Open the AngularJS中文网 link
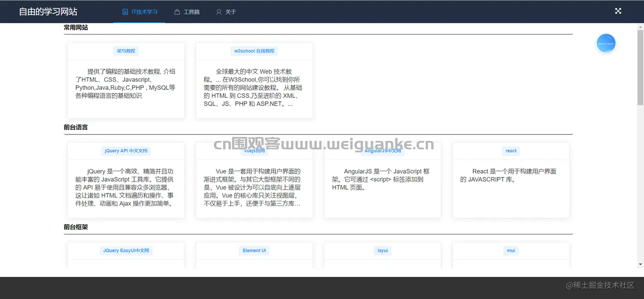The width and height of the screenshot is (644, 299). click(382, 151)
